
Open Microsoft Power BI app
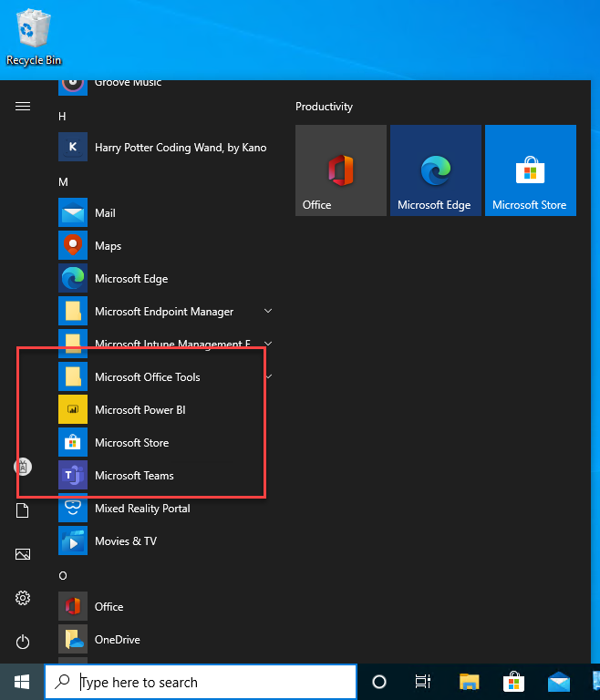(165, 410)
